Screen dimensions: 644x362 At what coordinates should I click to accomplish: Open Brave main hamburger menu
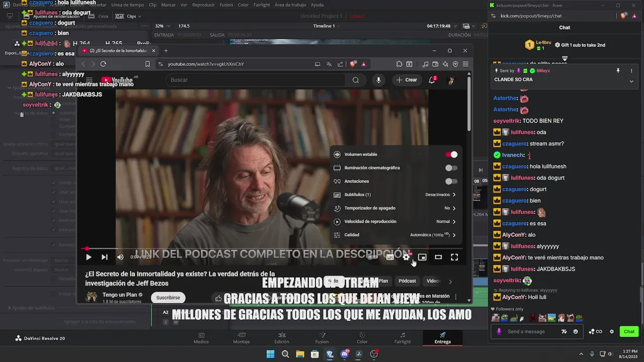pos(465,64)
